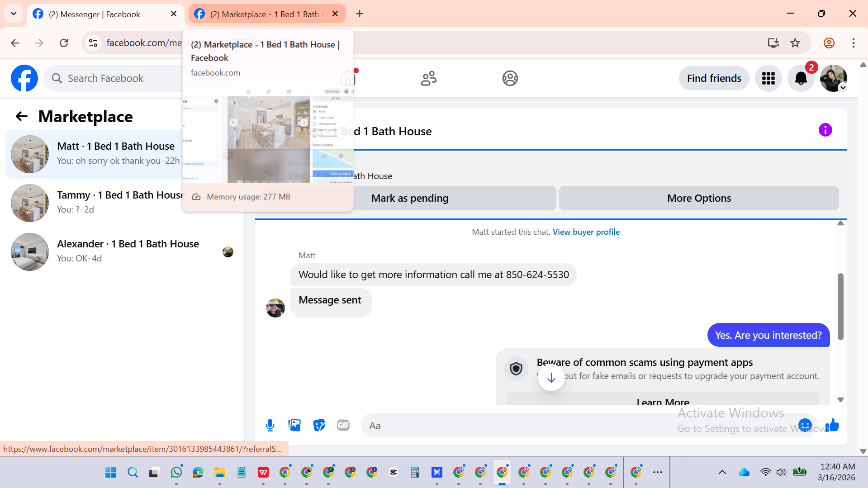Image resolution: width=868 pixels, height=488 pixels.
Task: Click install app icon in address bar
Action: click(773, 43)
